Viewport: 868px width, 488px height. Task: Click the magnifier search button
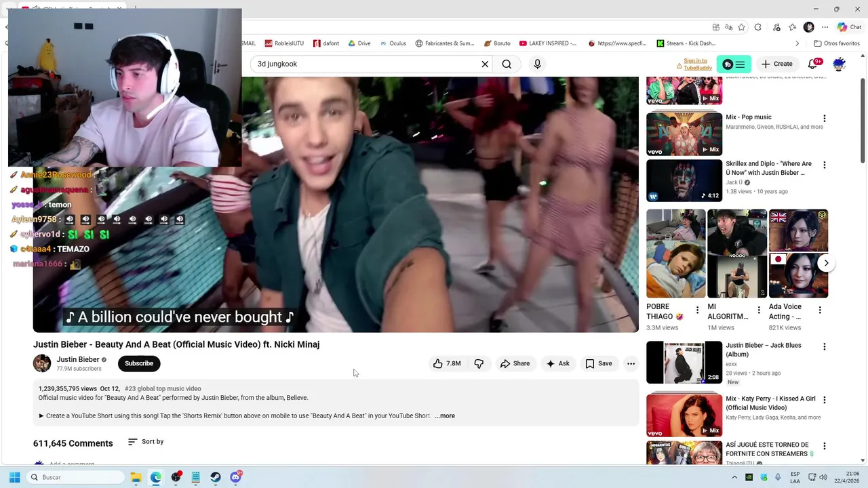(507, 64)
